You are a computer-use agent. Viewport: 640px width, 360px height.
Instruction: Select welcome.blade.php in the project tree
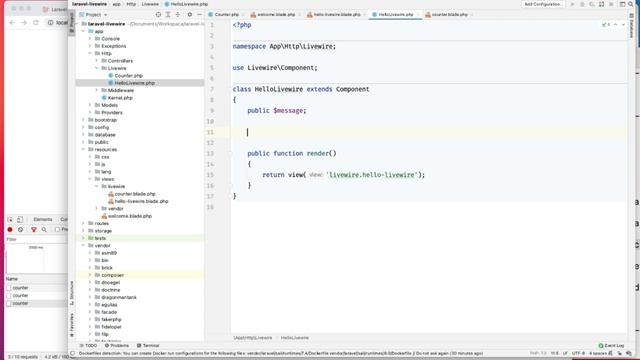coord(130,216)
